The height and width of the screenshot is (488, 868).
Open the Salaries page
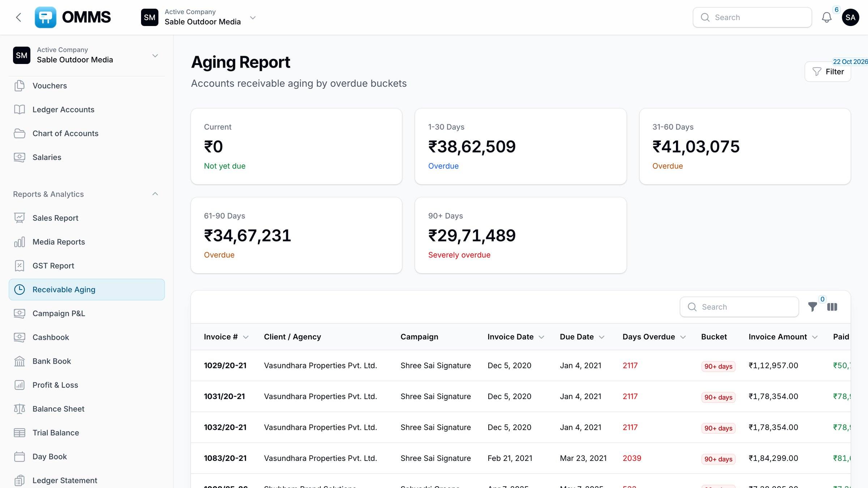(x=87, y=157)
